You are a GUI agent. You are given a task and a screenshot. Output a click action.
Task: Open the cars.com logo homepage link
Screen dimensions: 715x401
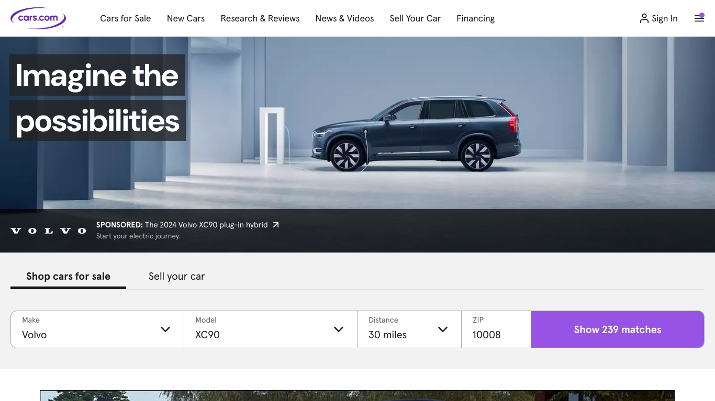click(38, 18)
